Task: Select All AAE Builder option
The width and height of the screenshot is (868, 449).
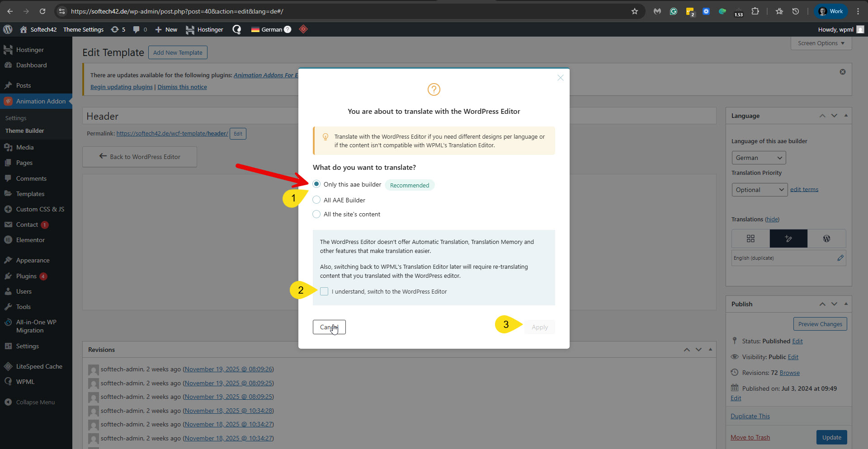Action: [x=316, y=200]
